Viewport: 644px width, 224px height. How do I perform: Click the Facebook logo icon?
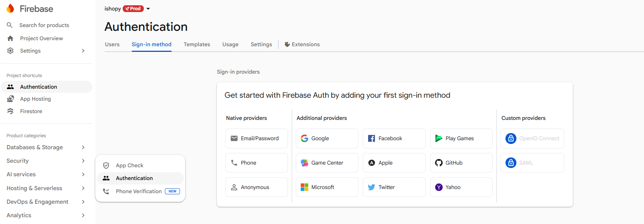point(371,138)
